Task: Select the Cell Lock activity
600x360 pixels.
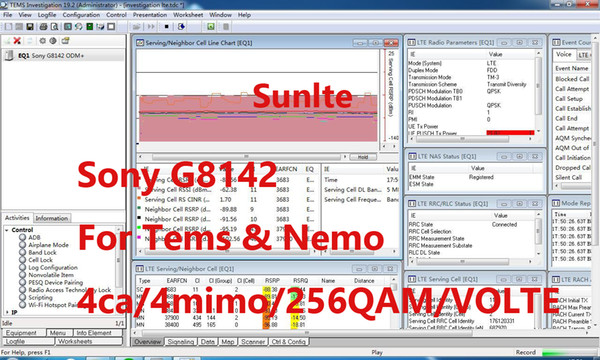Action: tap(40, 260)
